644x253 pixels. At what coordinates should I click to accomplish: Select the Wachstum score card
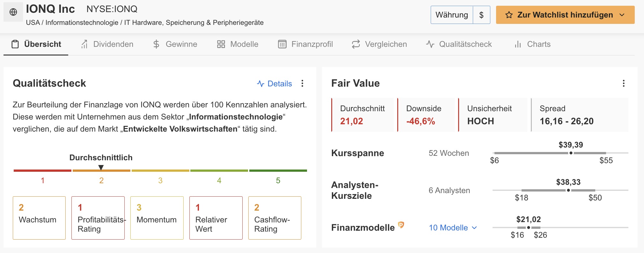click(39, 218)
